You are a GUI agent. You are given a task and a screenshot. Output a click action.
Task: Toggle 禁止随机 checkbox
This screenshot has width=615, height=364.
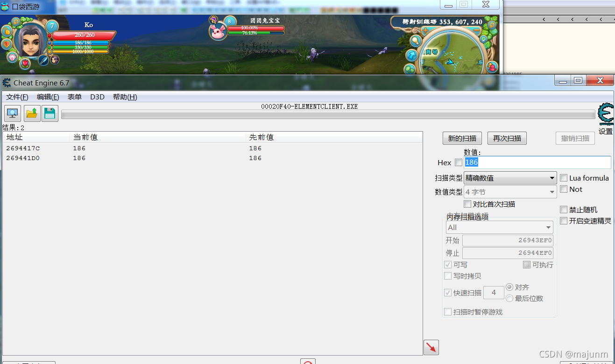[564, 210]
